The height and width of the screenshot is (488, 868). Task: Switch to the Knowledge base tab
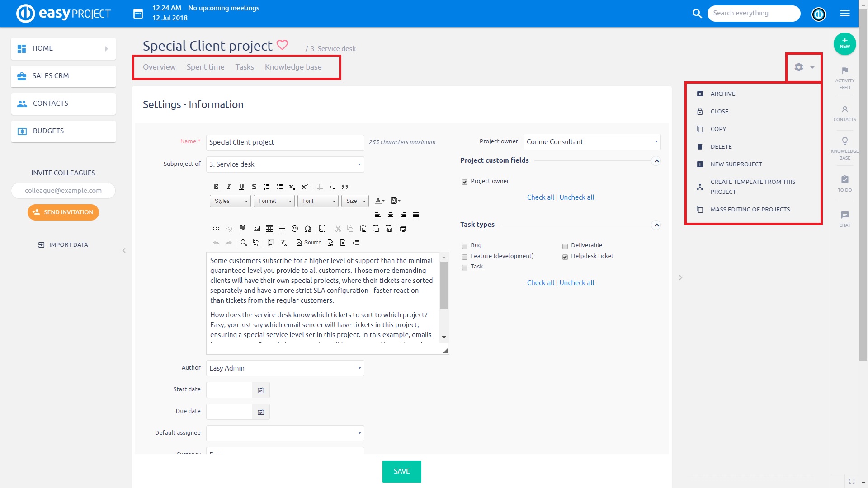(293, 67)
